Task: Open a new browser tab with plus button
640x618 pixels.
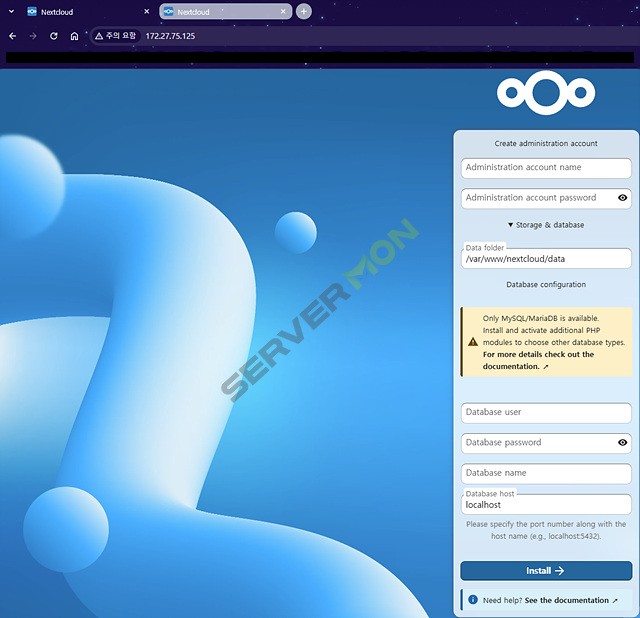Action: [304, 11]
